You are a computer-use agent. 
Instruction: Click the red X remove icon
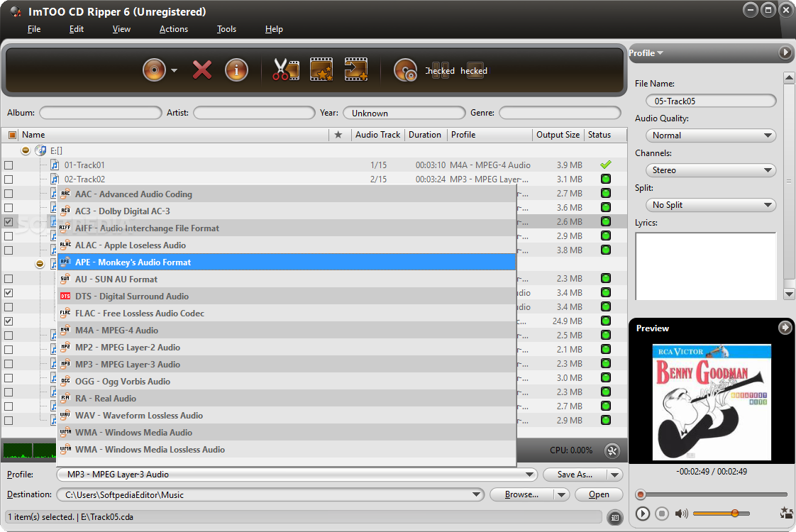tap(202, 70)
